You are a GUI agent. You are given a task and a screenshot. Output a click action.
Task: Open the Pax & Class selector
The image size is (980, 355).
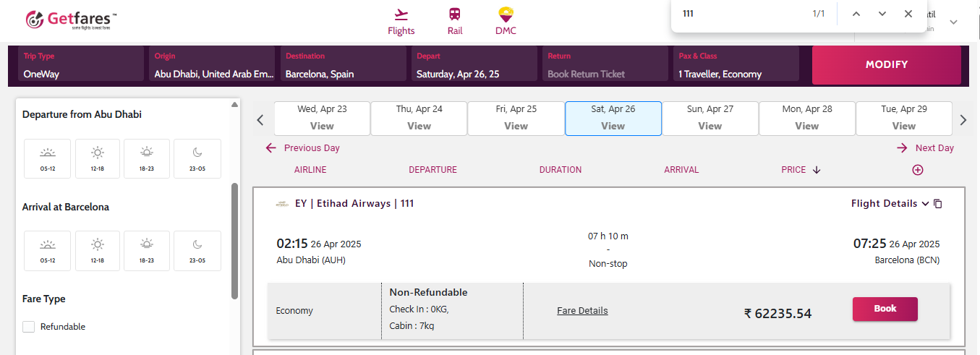tap(736, 64)
